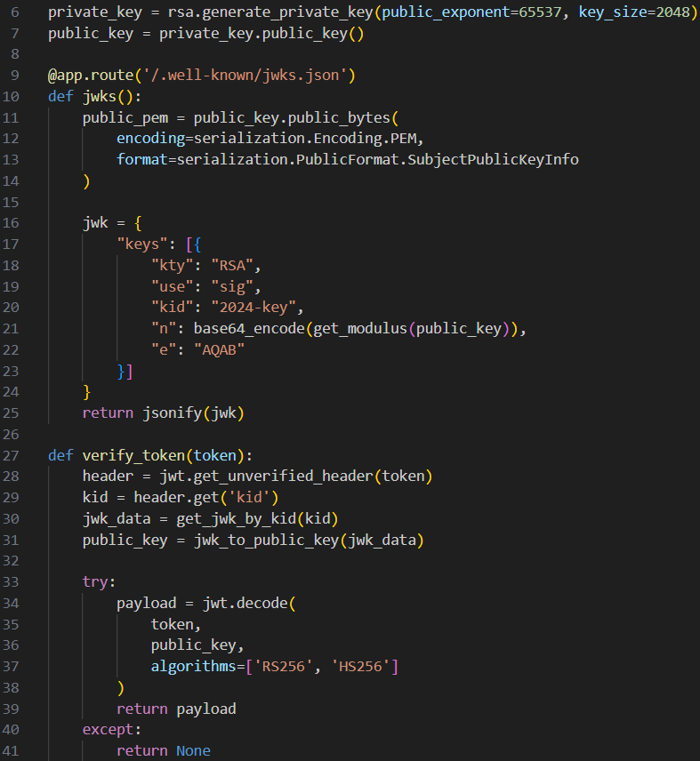
Task: Click 'key_size=2048' argument
Action: coord(634,12)
